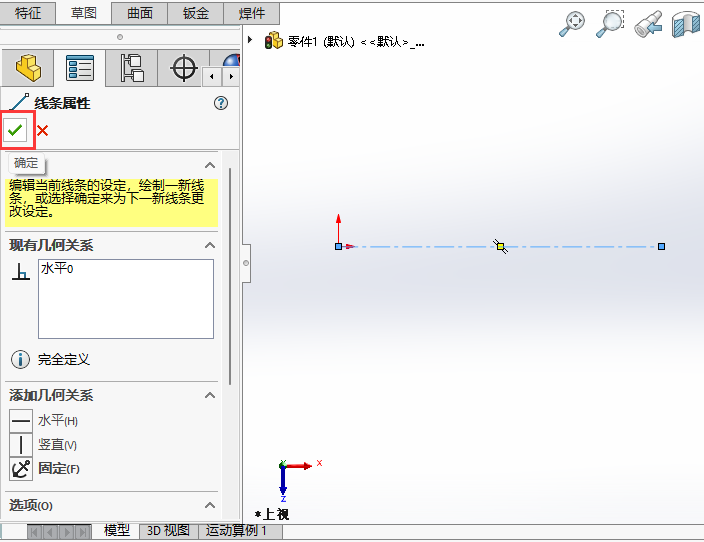Screen dimensions: 704x542
Task: Click Zoom to Fit icon
Action: (572, 24)
